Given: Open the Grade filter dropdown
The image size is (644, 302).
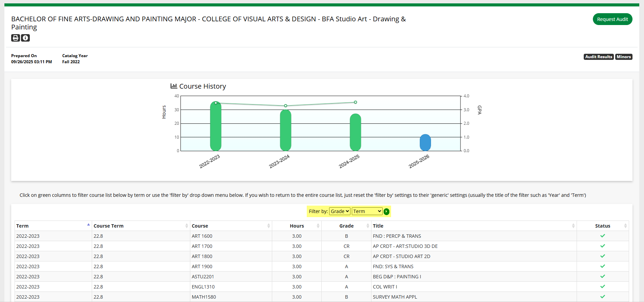Looking at the screenshot, I should coord(340,211).
